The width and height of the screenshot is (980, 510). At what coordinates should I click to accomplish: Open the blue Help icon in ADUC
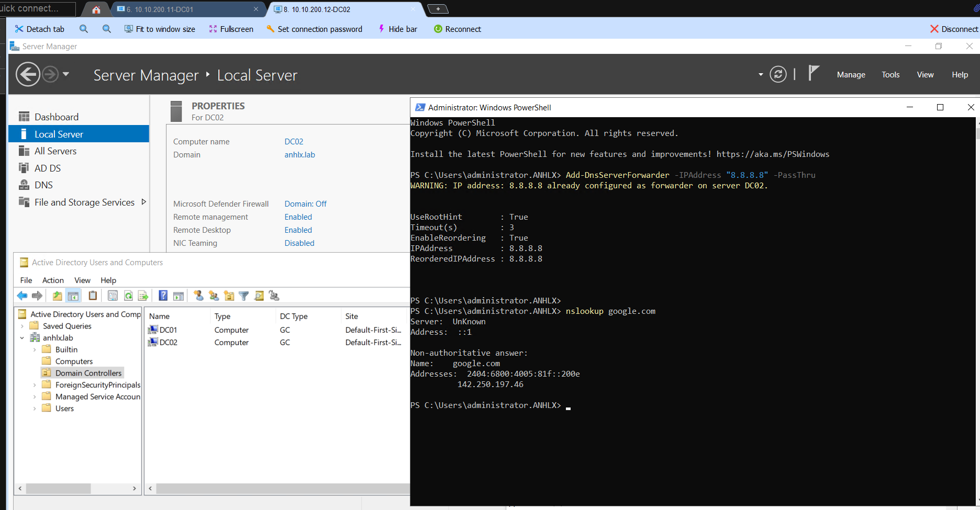(x=163, y=296)
